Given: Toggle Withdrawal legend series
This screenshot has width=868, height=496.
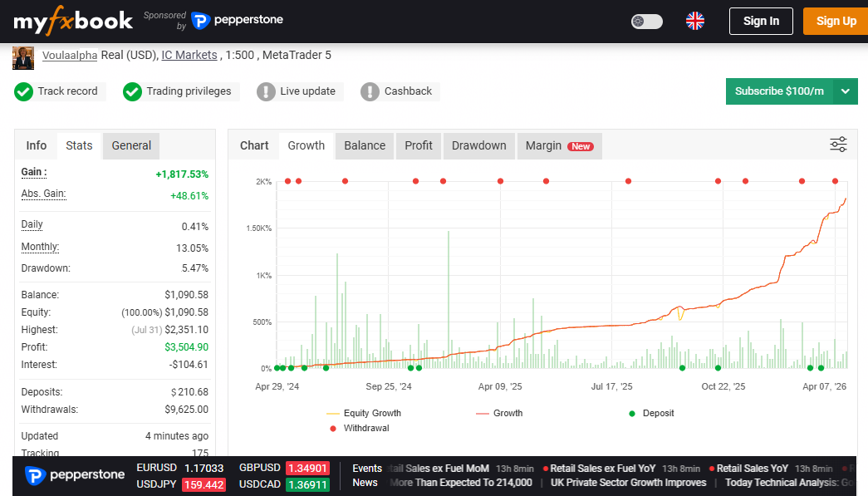Looking at the screenshot, I should tap(360, 429).
